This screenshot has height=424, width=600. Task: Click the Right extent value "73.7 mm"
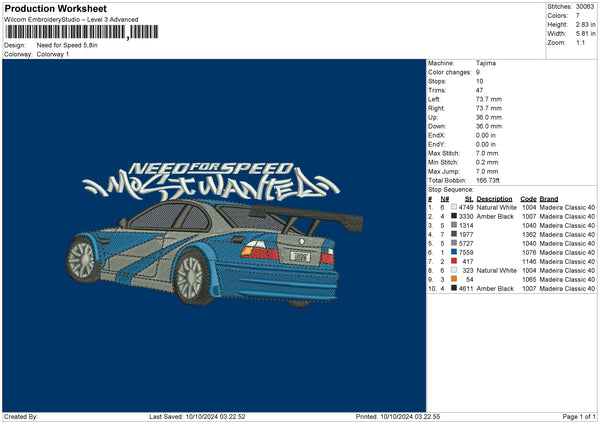tap(489, 108)
